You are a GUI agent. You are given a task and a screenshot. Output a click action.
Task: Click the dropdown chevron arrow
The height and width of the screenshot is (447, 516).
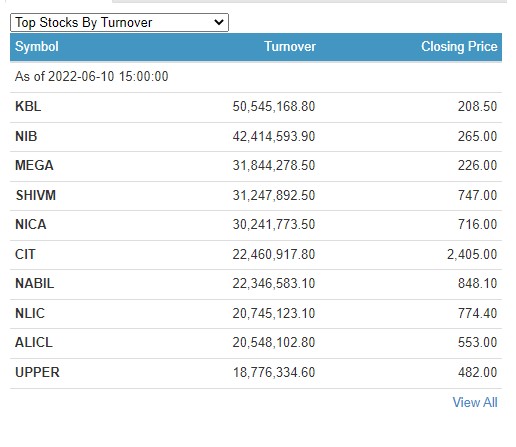219,23
